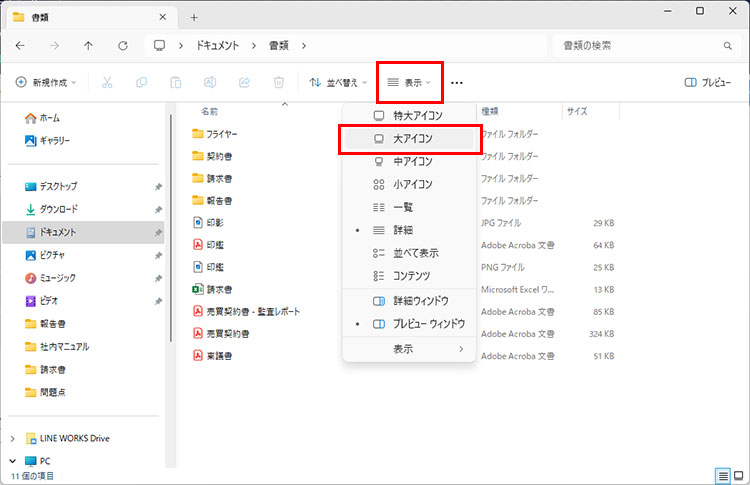Click the delete trash can icon
The height and width of the screenshot is (485, 750).
(279, 83)
